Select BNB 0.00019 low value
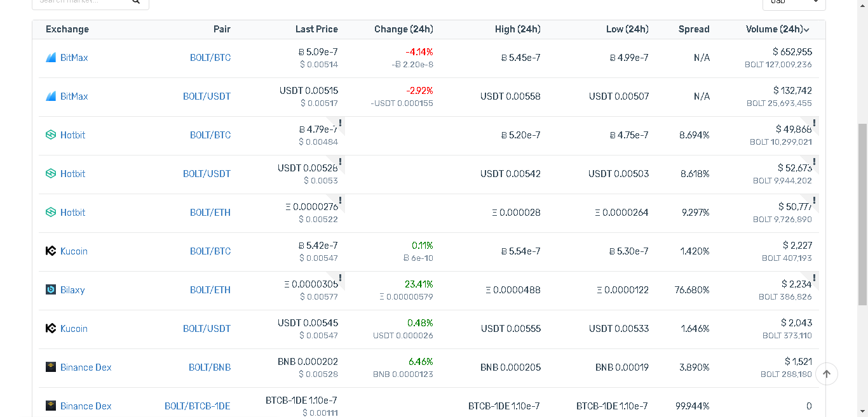 coord(622,367)
